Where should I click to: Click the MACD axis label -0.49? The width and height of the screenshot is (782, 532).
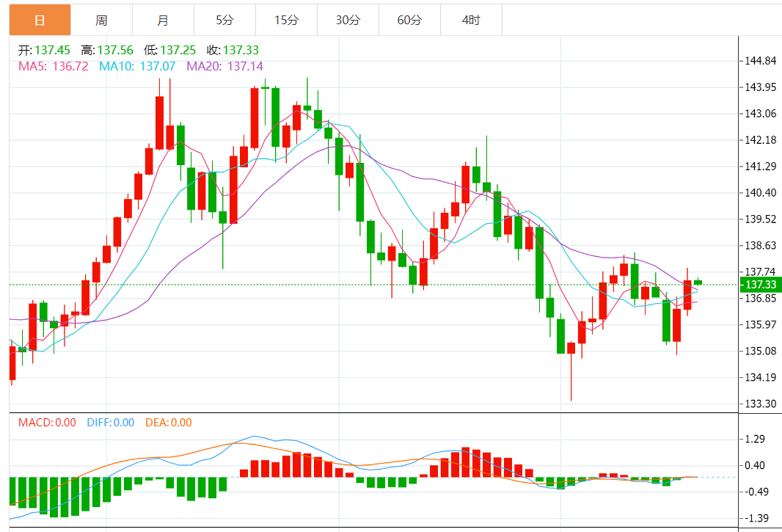755,492
